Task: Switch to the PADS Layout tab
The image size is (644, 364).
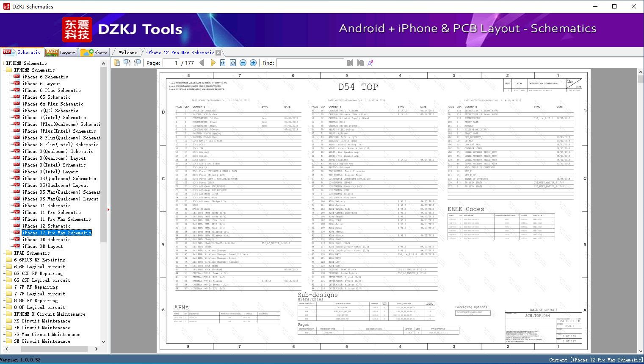Action: pyautogui.click(x=61, y=53)
